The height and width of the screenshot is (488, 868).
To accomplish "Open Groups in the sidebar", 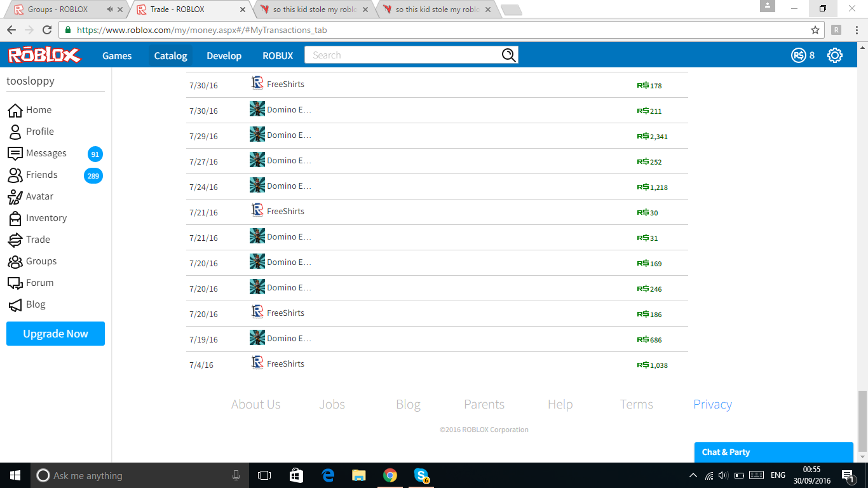I will tap(32, 261).
